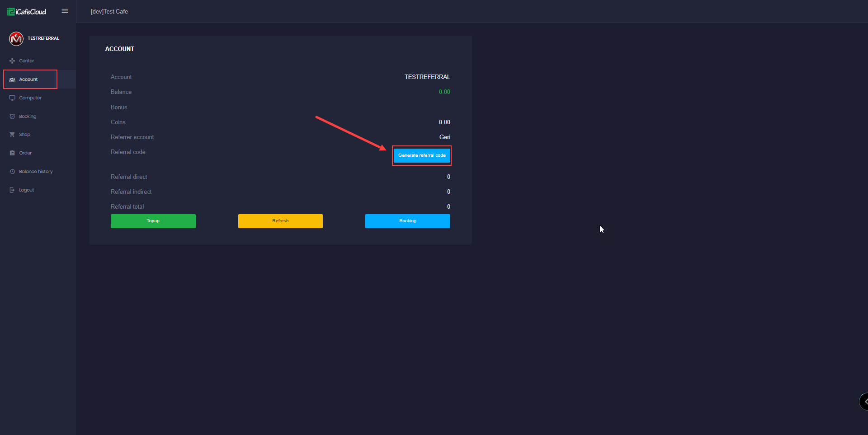
Task: Click the Referral total count 0
Action: 448,207
